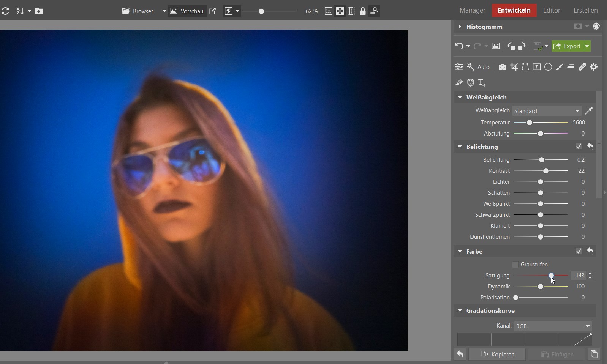This screenshot has height=364, width=607.
Task: Click the white balance eyedropper
Action: pos(589,111)
